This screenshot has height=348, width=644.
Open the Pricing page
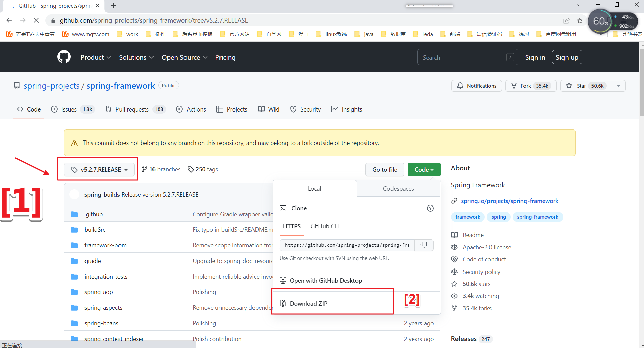tap(225, 57)
